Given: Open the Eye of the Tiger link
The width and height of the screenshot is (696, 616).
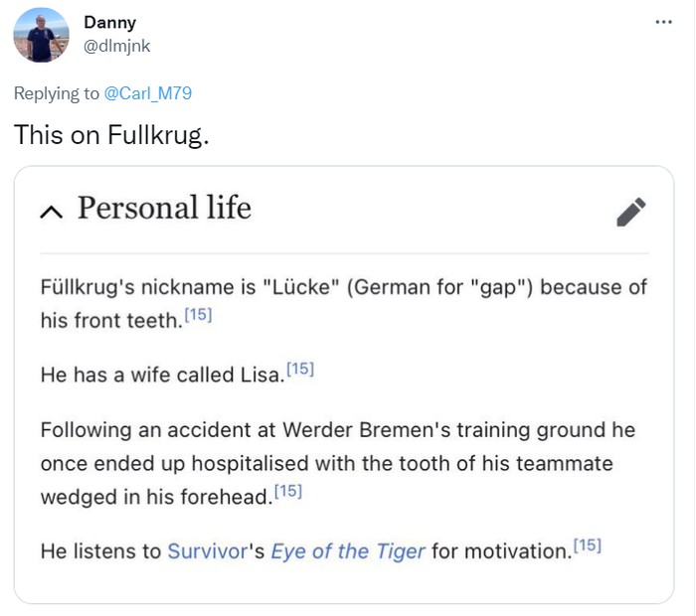Looking at the screenshot, I should [347, 550].
